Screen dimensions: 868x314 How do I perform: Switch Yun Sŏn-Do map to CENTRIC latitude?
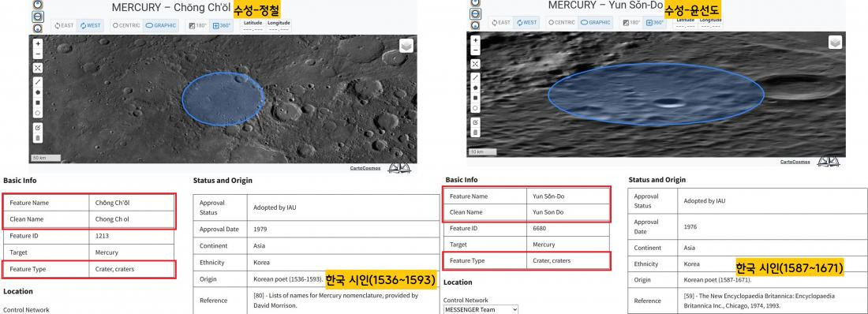coord(562,22)
